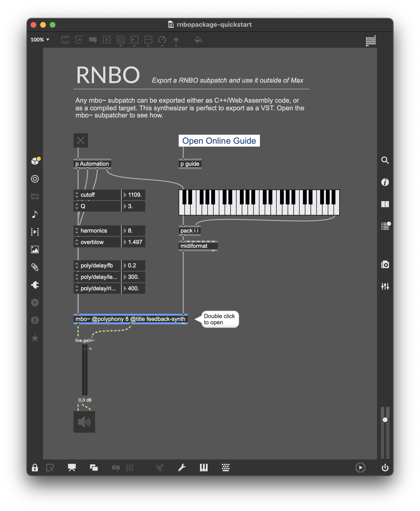Open the sequences sidebar icon
The width and height of the screenshot is (420, 511).
(35, 232)
